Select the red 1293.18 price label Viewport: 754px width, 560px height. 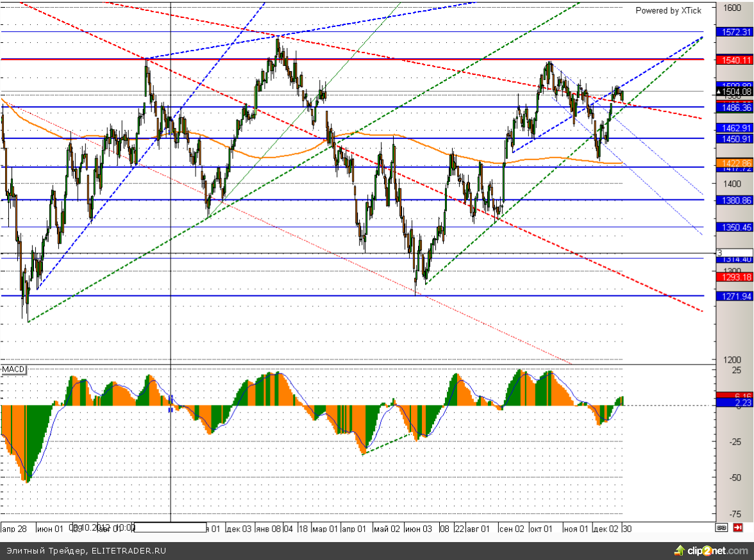tap(735, 277)
